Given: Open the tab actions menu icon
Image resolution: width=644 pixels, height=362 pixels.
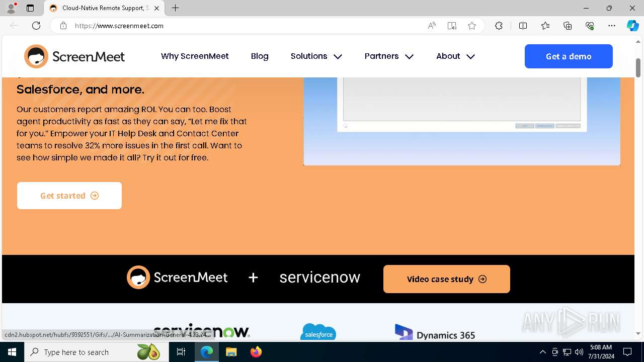Looking at the screenshot, I should pyautogui.click(x=30, y=8).
